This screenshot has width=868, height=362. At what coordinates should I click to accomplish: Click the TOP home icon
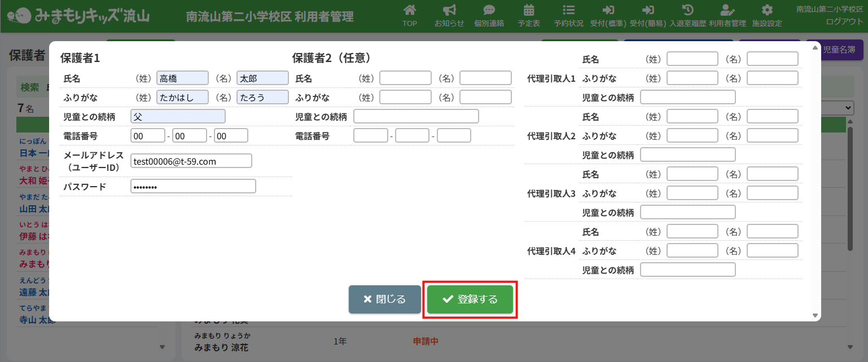point(410,10)
